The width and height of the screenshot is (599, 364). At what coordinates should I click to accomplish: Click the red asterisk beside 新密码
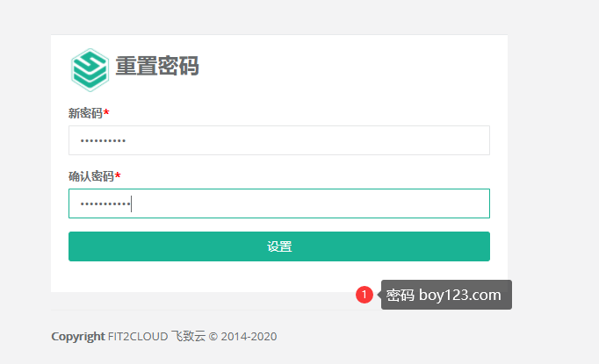107,113
